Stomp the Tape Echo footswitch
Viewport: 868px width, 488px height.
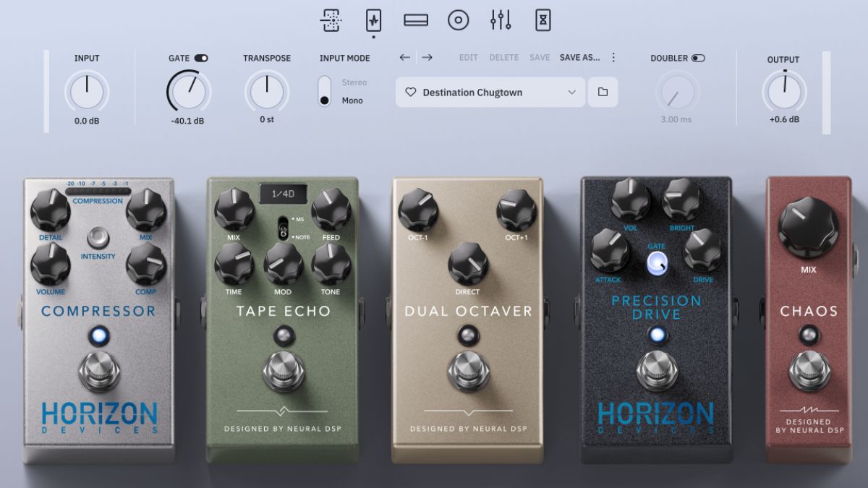[283, 373]
